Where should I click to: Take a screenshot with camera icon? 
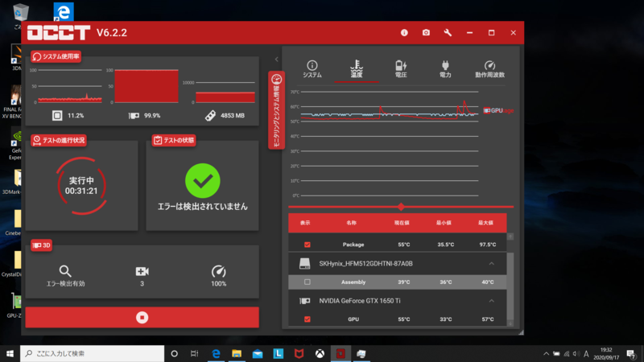click(426, 32)
